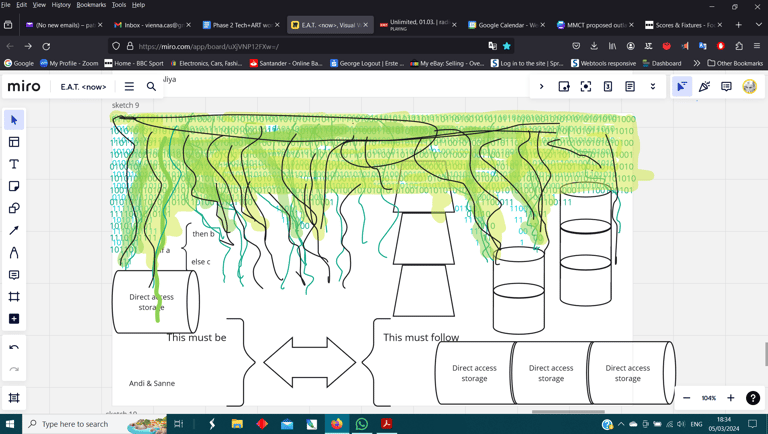This screenshot has height=434, width=768.
Task: Open Other Bookmarks folder
Action: coord(735,63)
